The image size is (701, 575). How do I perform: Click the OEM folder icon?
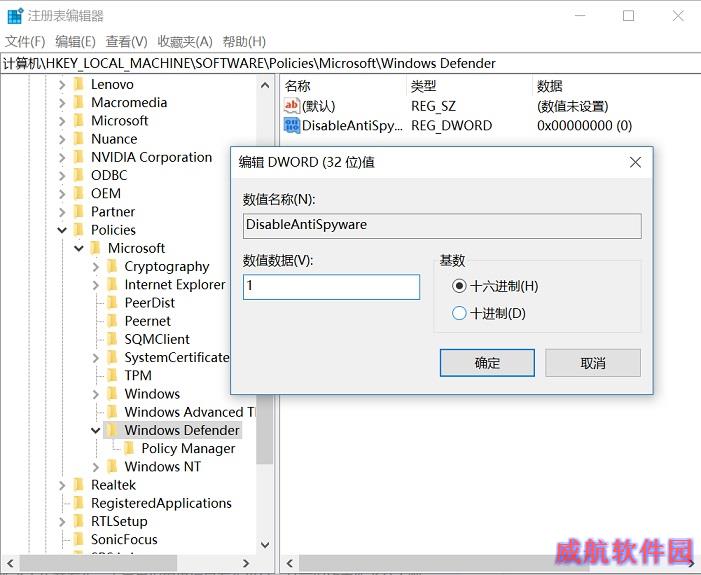point(79,194)
